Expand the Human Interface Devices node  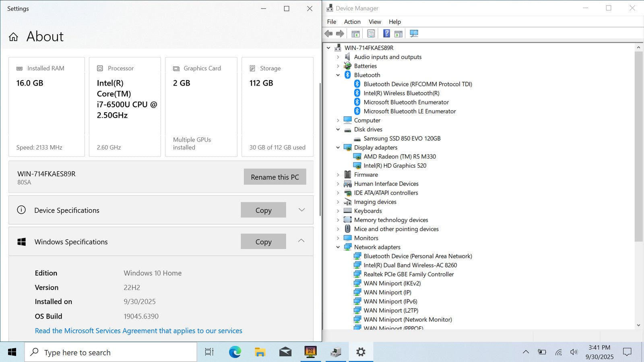(x=338, y=184)
